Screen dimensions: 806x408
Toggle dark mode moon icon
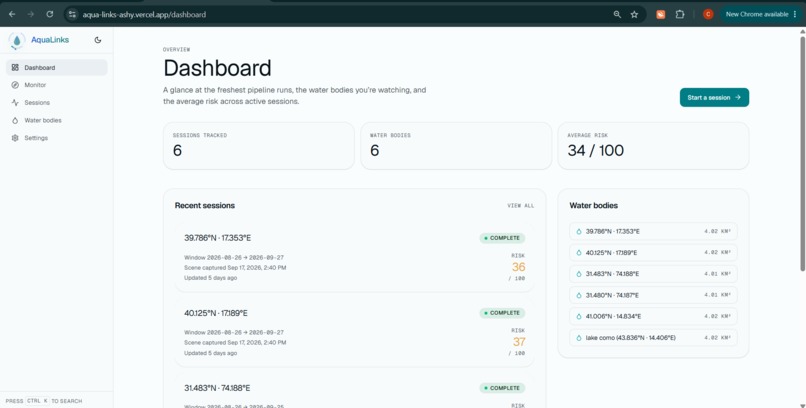pyautogui.click(x=98, y=40)
